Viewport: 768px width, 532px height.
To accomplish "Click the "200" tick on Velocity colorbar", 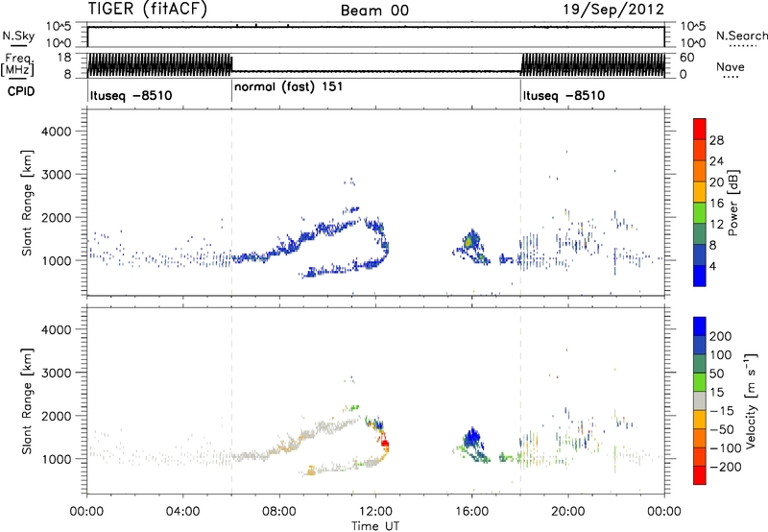I will pos(721,336).
